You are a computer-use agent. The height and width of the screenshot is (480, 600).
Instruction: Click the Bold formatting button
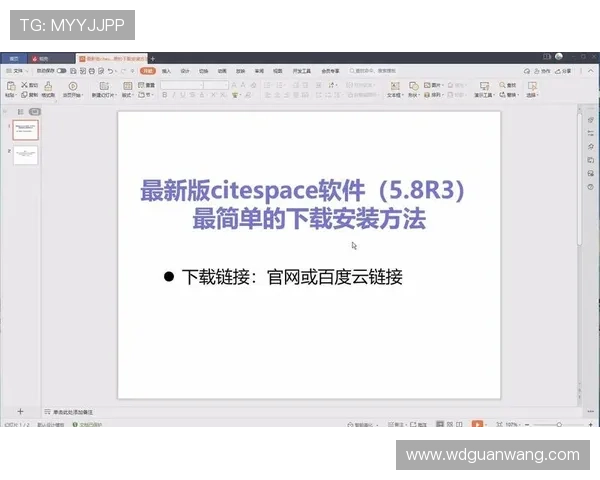164,96
